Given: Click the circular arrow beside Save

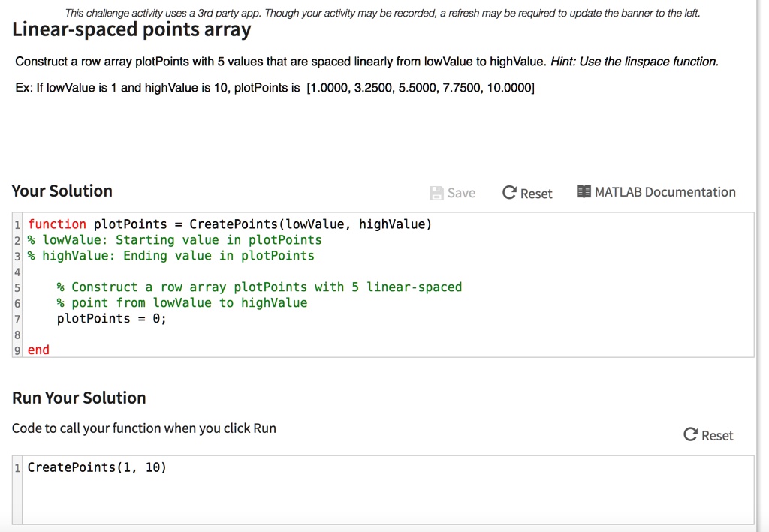Looking at the screenshot, I should point(509,193).
